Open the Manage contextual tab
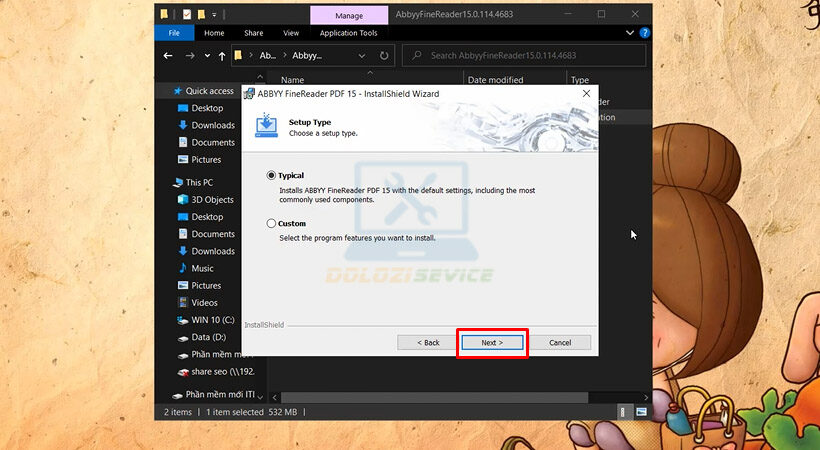The image size is (820, 450). coord(347,15)
